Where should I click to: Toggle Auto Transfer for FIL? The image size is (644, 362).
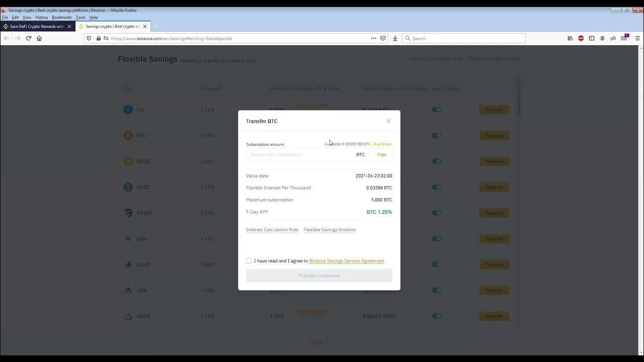[x=436, y=110]
